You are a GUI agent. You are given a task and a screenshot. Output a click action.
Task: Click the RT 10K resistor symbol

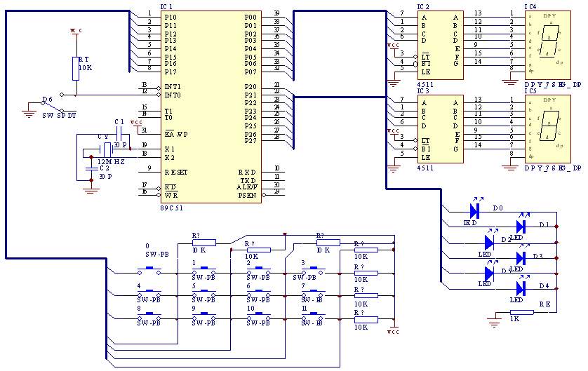coord(76,69)
